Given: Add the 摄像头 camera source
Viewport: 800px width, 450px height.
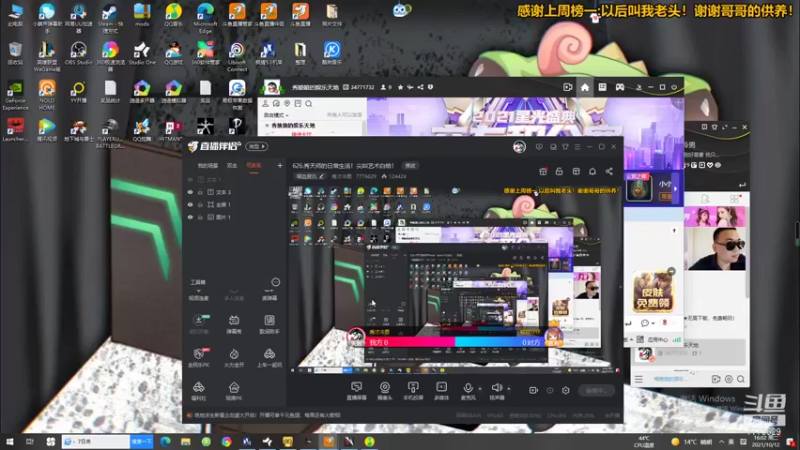Looking at the screenshot, I should 385,391.
